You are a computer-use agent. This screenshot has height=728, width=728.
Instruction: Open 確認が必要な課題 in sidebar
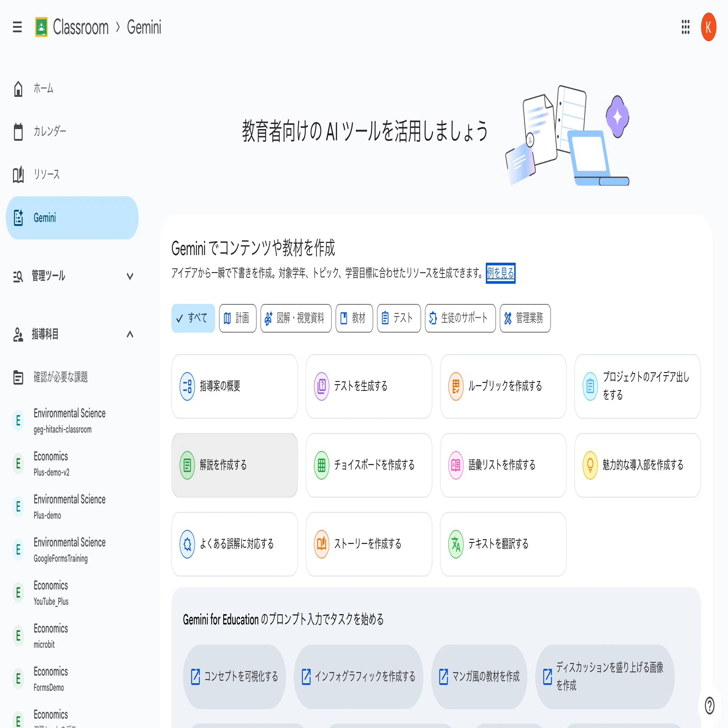72,377
